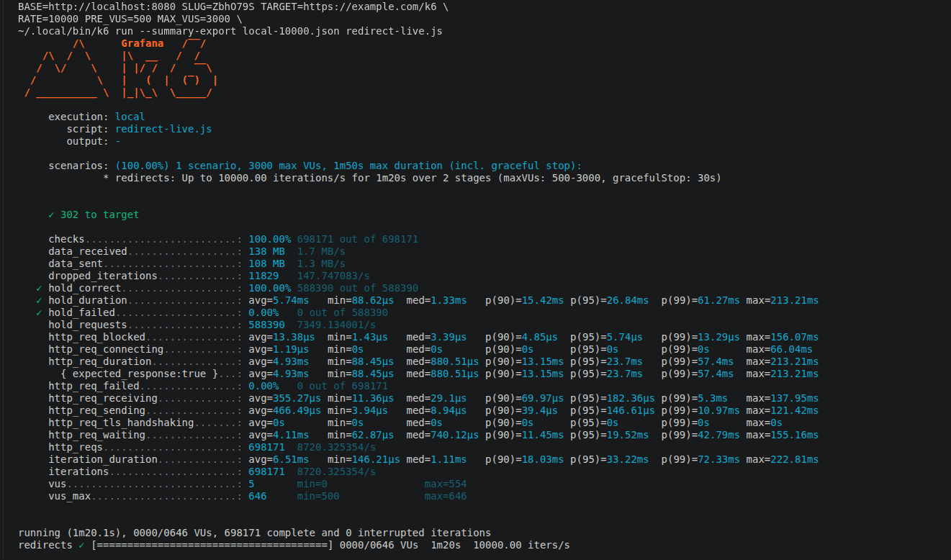Screen dimensions: 951x560
Task: Click the hold_requests rate "7349.134001/s"
Action: [x=336, y=325]
